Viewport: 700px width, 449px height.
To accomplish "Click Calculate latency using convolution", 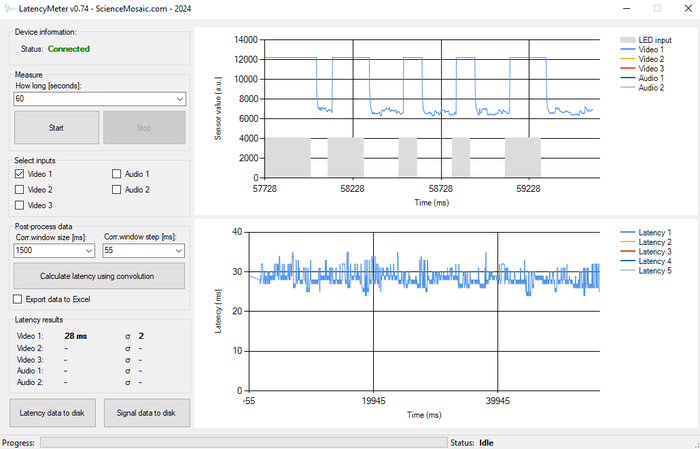I will point(99,276).
